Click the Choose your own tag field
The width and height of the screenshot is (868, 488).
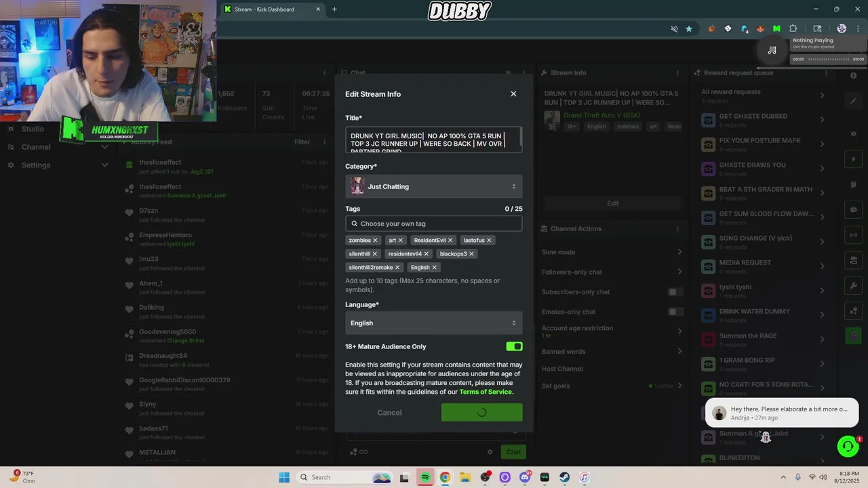click(434, 224)
